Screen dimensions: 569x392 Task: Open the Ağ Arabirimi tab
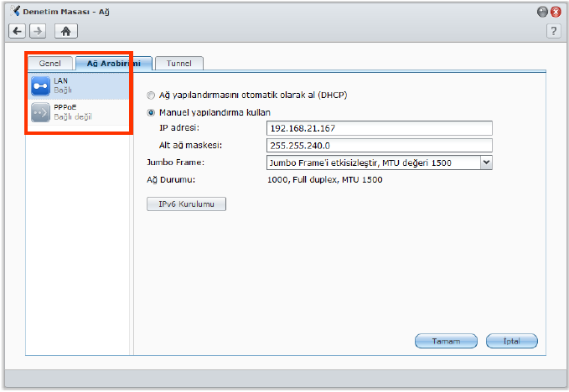[113, 64]
